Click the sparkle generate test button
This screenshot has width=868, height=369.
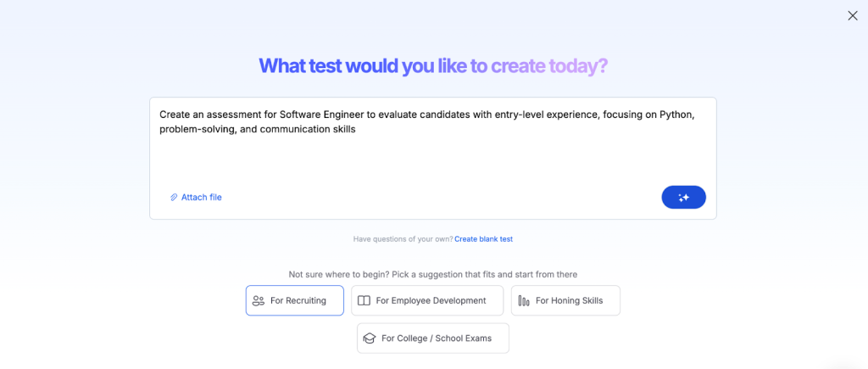point(683,197)
